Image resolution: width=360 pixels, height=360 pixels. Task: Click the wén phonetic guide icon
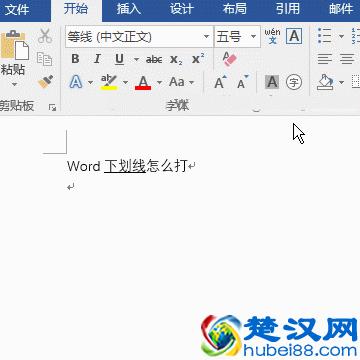point(273,36)
